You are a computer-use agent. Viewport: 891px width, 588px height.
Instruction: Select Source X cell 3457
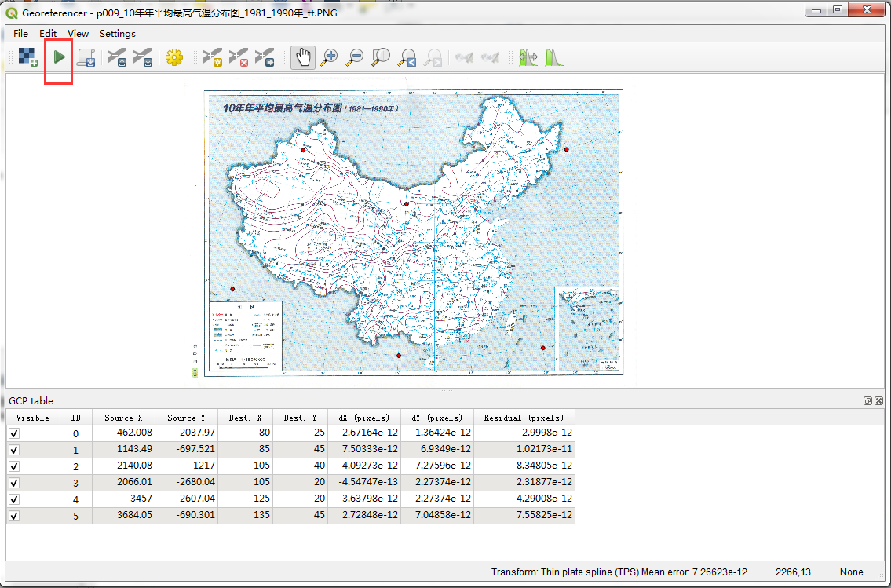pos(123,499)
